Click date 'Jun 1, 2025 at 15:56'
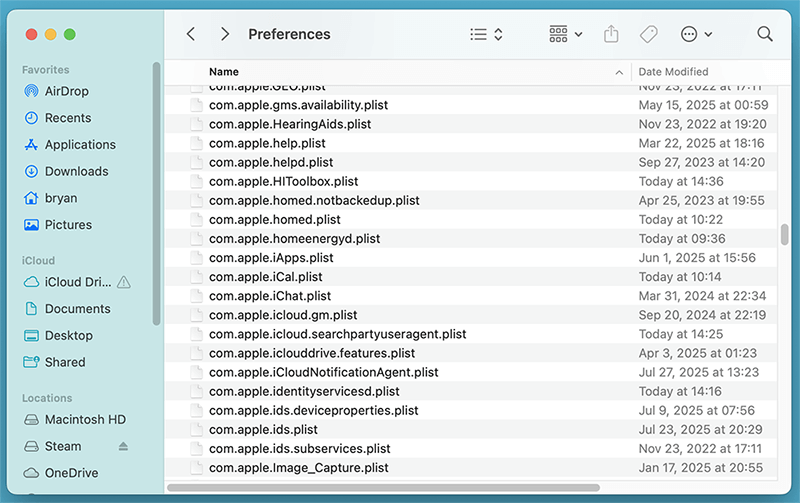The image size is (800, 503). tap(697, 258)
